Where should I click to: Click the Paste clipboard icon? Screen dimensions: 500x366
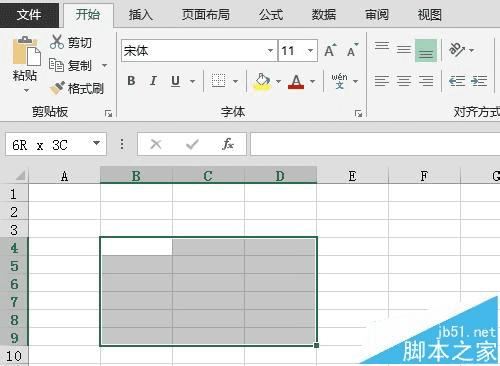pyautogui.click(x=26, y=51)
